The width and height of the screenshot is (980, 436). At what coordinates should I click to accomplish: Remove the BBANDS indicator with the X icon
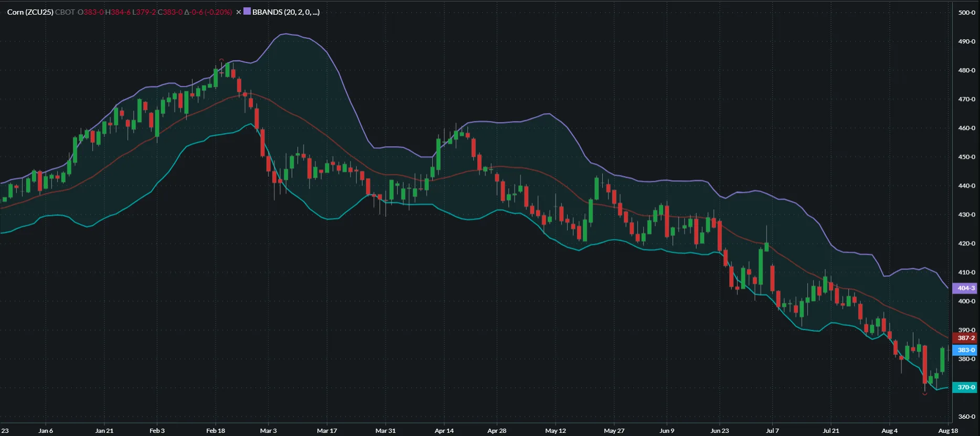click(239, 12)
